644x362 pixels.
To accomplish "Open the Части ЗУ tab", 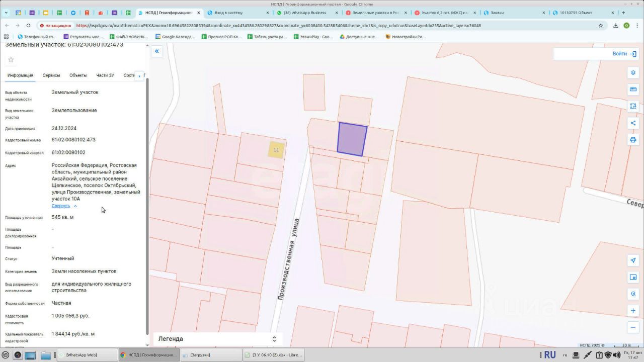I will [105, 75].
